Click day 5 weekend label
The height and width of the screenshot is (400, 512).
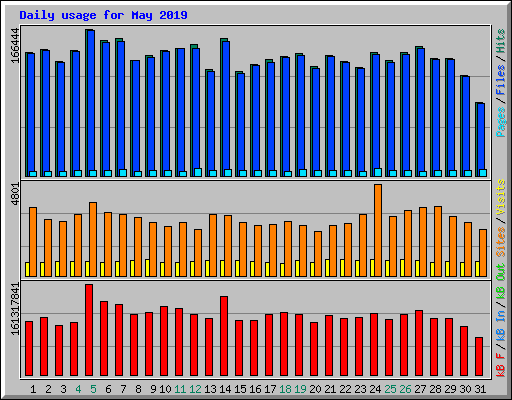93,389
